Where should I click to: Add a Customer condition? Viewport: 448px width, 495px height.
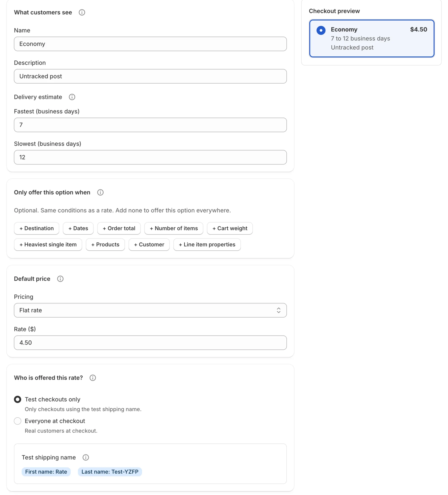pyautogui.click(x=149, y=245)
